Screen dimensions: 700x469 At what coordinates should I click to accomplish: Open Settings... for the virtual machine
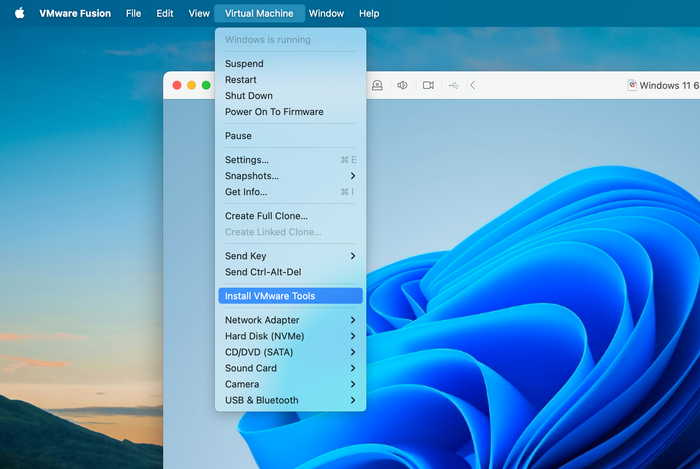tap(290, 160)
